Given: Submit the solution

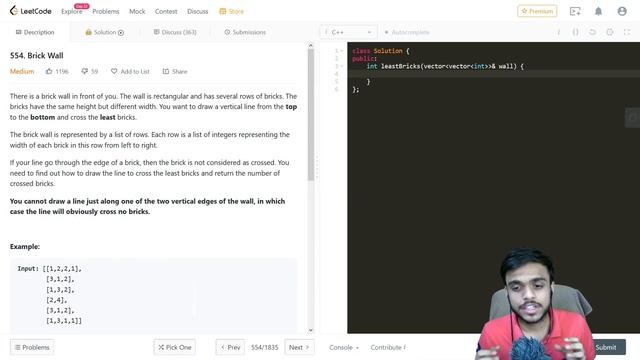Looking at the screenshot, I should pyautogui.click(x=606, y=347).
